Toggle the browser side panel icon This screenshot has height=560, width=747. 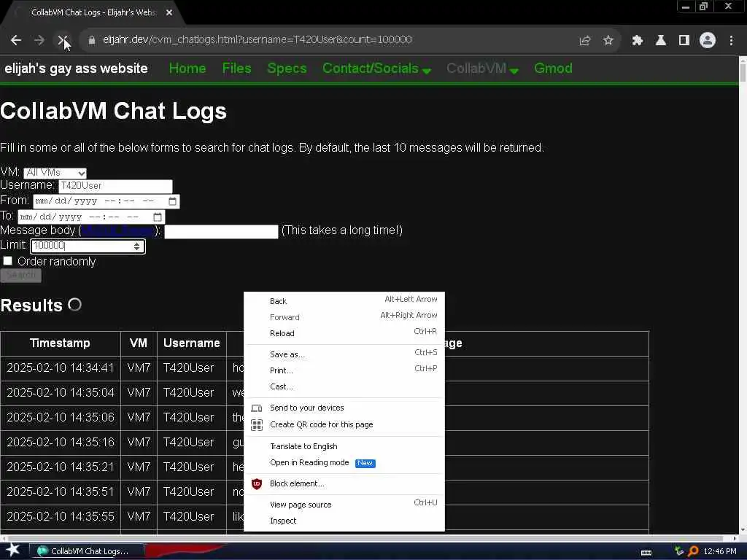coord(684,41)
